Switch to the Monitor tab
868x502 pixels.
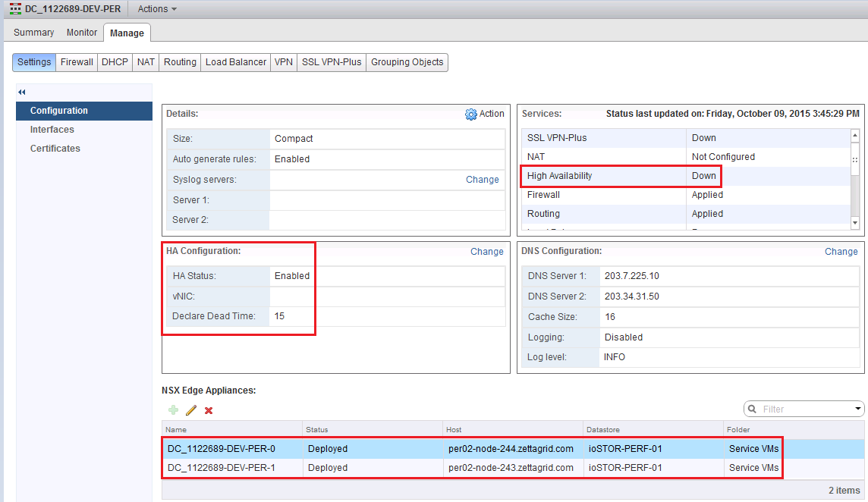point(82,32)
